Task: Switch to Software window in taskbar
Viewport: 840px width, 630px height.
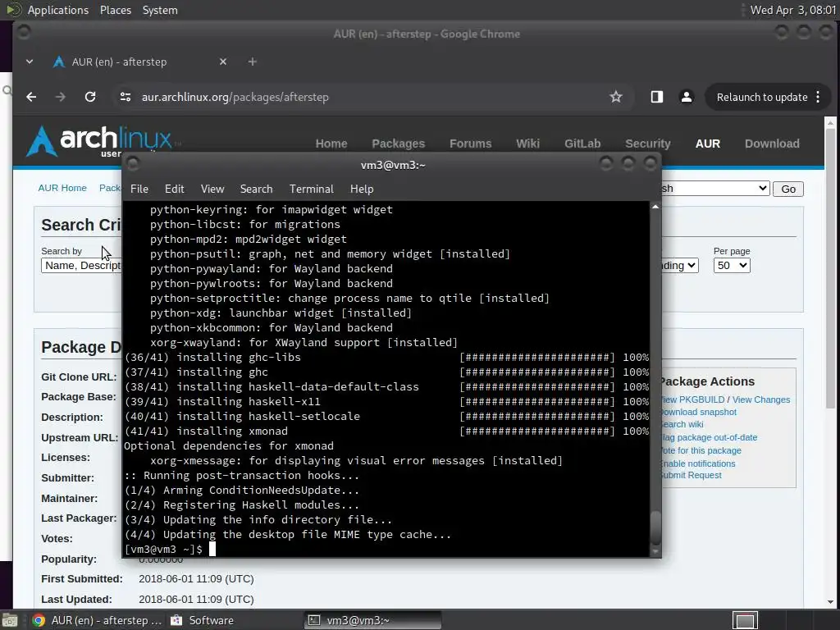Action: point(203,620)
